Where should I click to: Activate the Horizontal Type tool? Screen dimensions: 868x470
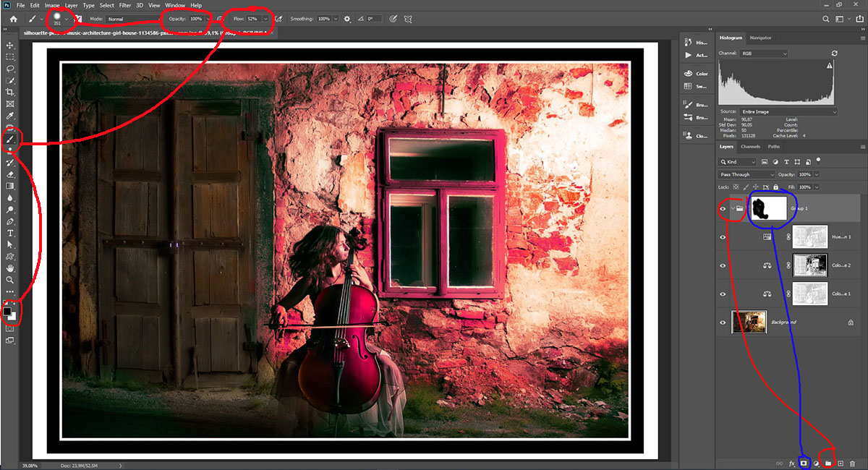[10, 234]
